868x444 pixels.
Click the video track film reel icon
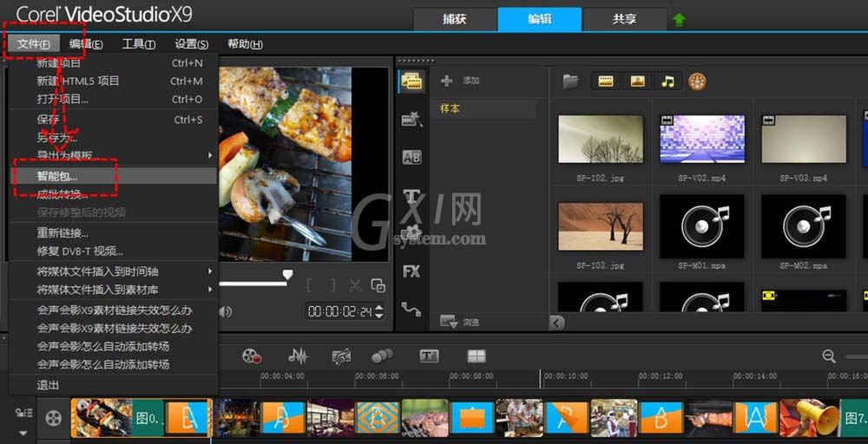pos(53,418)
